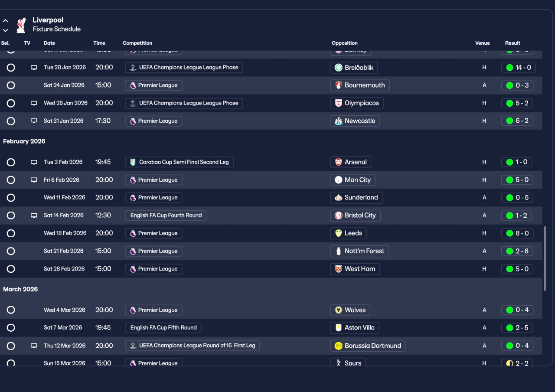555x392 pixels.
Task: Click the Borussia Dortmund club badge
Action: tap(339, 346)
